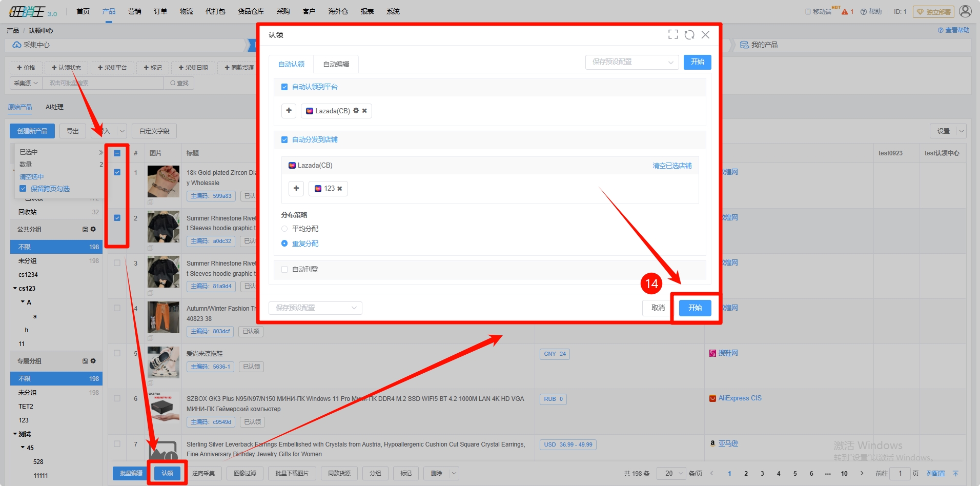Add a platform with the plus button
980x486 pixels.
click(x=289, y=111)
